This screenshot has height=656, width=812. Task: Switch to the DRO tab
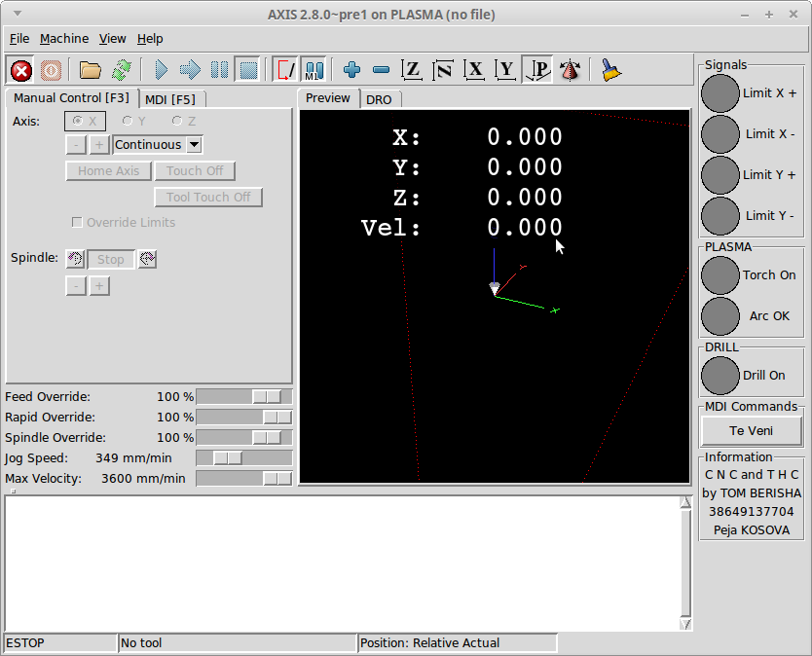[x=379, y=99]
